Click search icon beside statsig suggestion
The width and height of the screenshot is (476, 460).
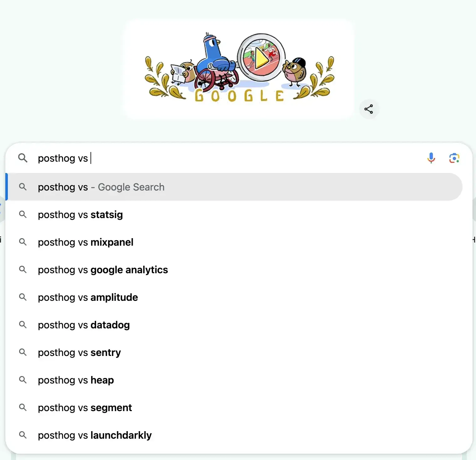tap(23, 214)
